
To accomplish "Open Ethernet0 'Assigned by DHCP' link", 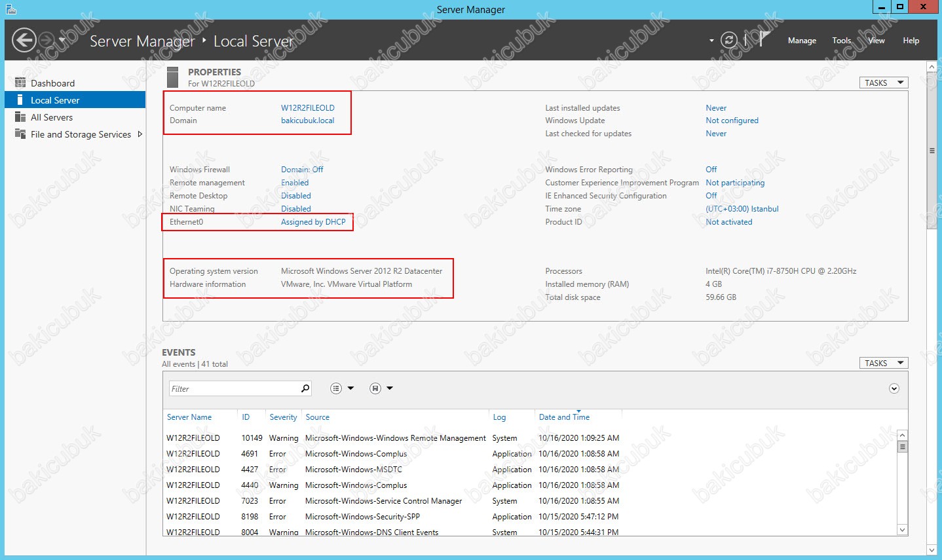I will (313, 222).
